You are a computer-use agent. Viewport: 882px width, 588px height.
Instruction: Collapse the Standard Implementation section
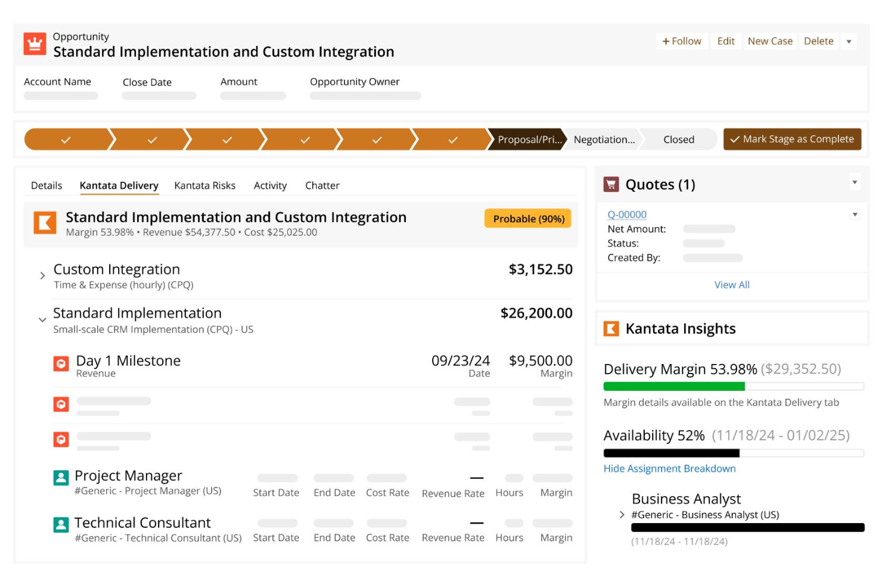click(x=42, y=320)
